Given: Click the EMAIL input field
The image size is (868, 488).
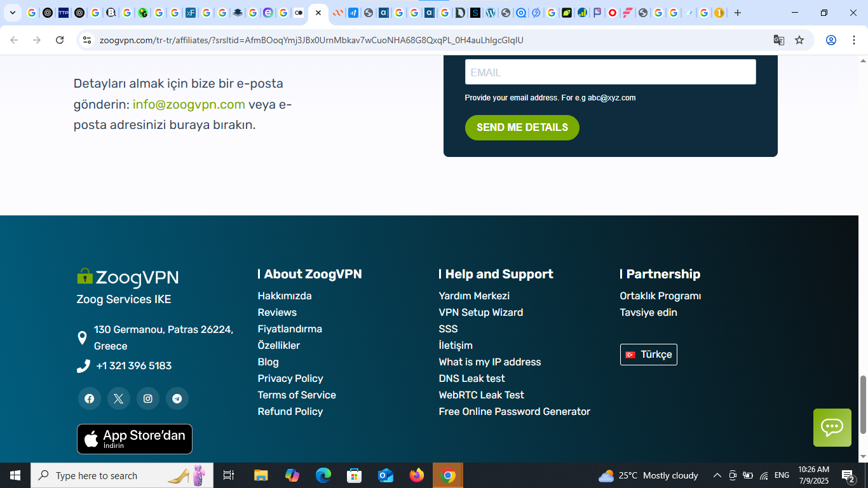Looking at the screenshot, I should [x=611, y=72].
